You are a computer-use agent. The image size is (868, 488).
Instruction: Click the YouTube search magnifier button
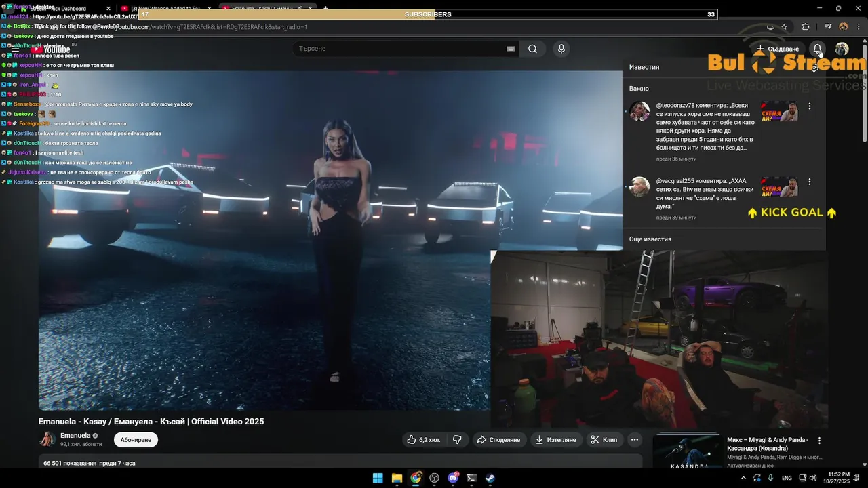point(532,49)
